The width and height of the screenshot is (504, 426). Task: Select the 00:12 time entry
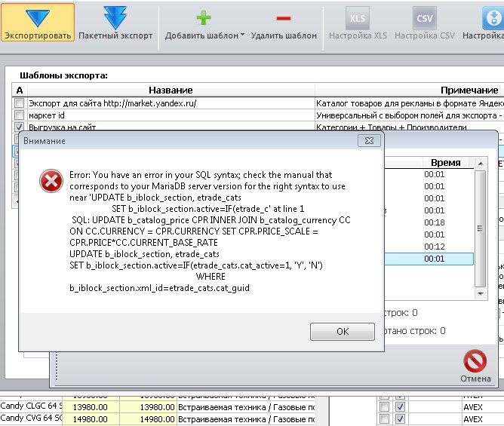pyautogui.click(x=435, y=247)
